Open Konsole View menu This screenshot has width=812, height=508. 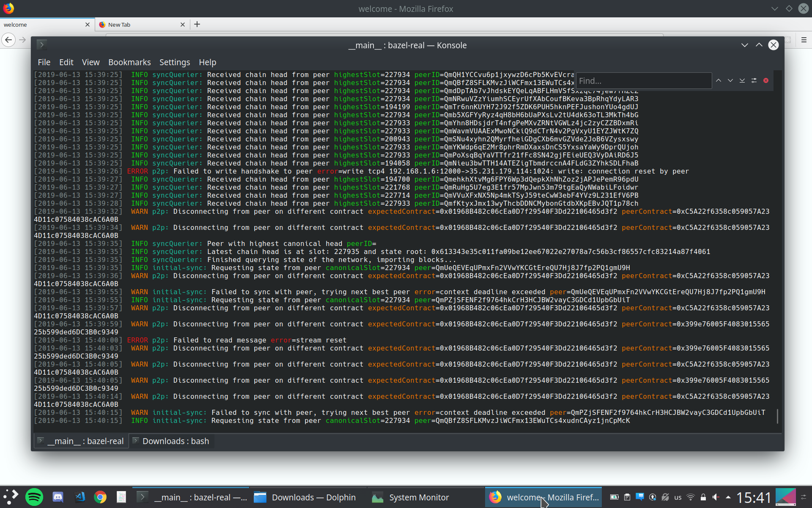[x=91, y=62]
